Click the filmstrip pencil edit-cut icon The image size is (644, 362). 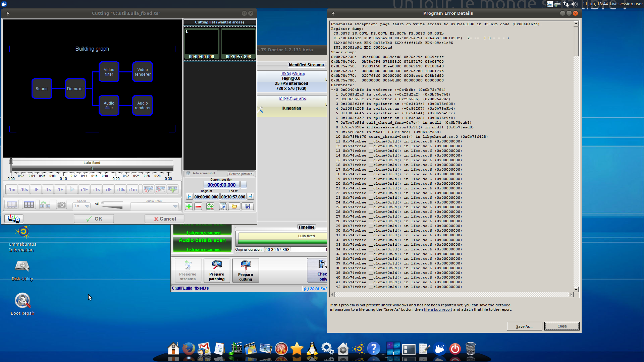click(149, 189)
